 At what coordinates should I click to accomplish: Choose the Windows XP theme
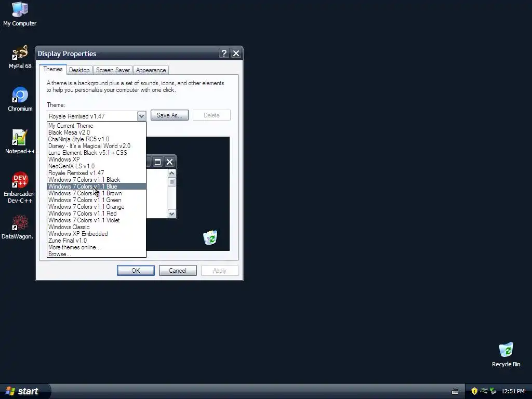pyautogui.click(x=97, y=159)
